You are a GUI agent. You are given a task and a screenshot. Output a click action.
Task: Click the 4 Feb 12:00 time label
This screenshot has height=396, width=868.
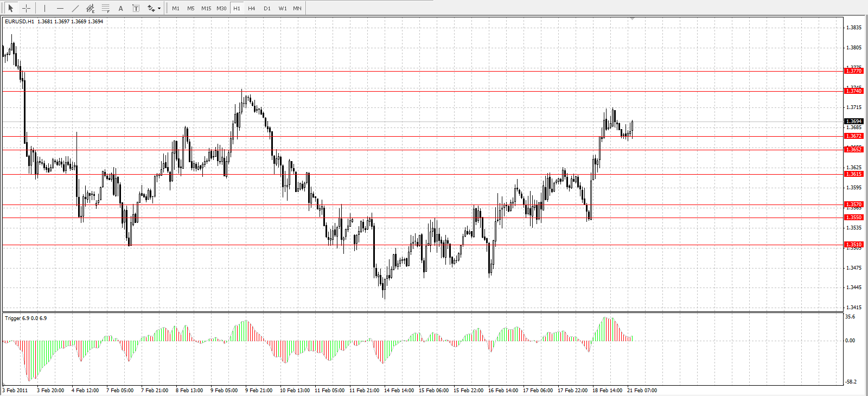(x=85, y=391)
